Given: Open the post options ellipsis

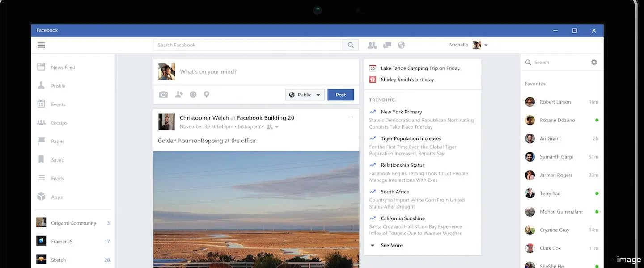Looking at the screenshot, I should pyautogui.click(x=351, y=117).
